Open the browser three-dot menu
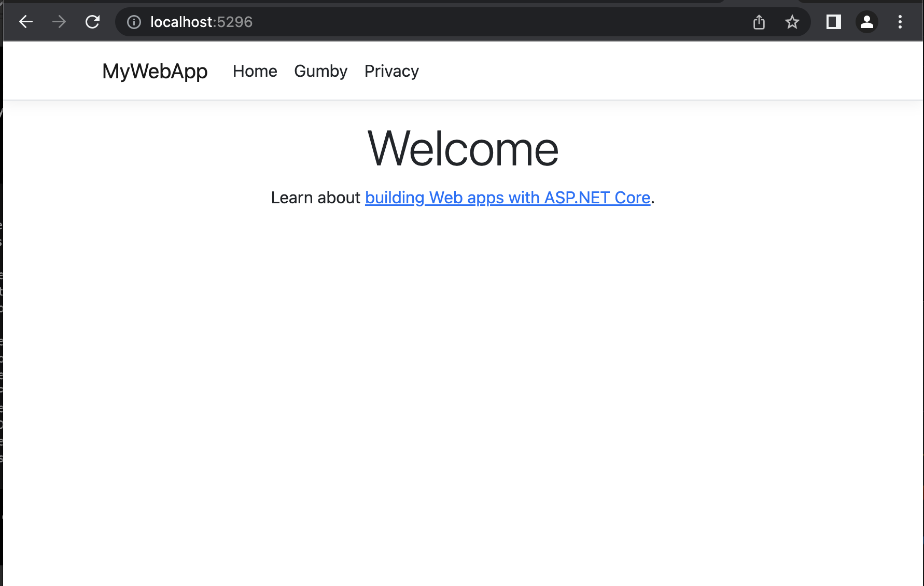The height and width of the screenshot is (586, 924). pos(900,22)
